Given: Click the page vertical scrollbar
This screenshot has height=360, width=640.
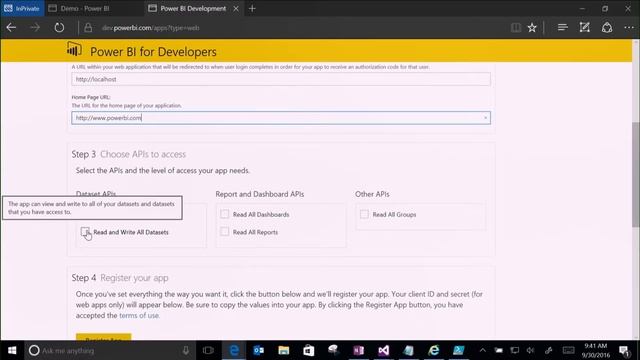Looking at the screenshot, I should (636, 176).
